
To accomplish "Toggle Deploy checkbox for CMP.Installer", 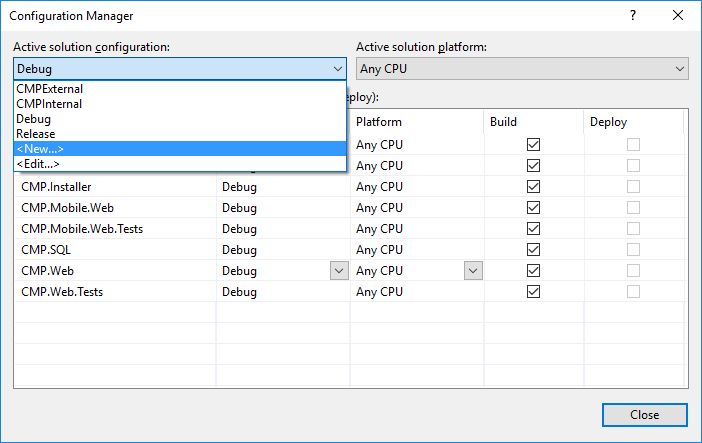I will click(633, 186).
